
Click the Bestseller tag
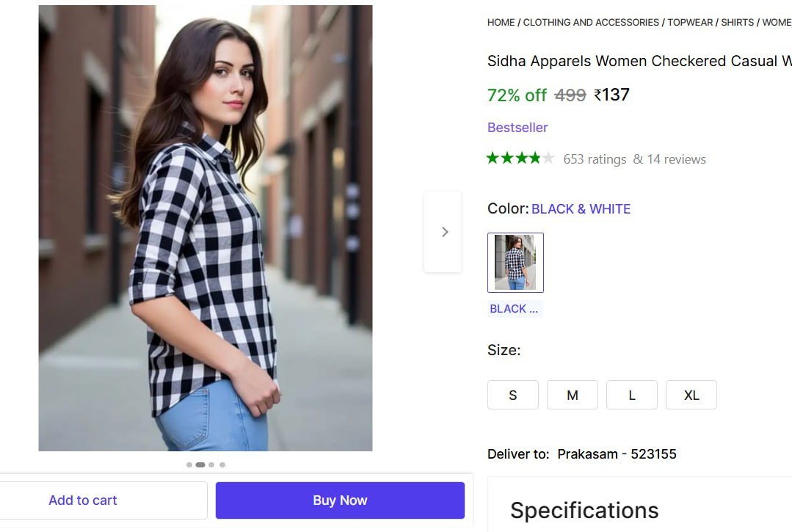pyautogui.click(x=517, y=128)
